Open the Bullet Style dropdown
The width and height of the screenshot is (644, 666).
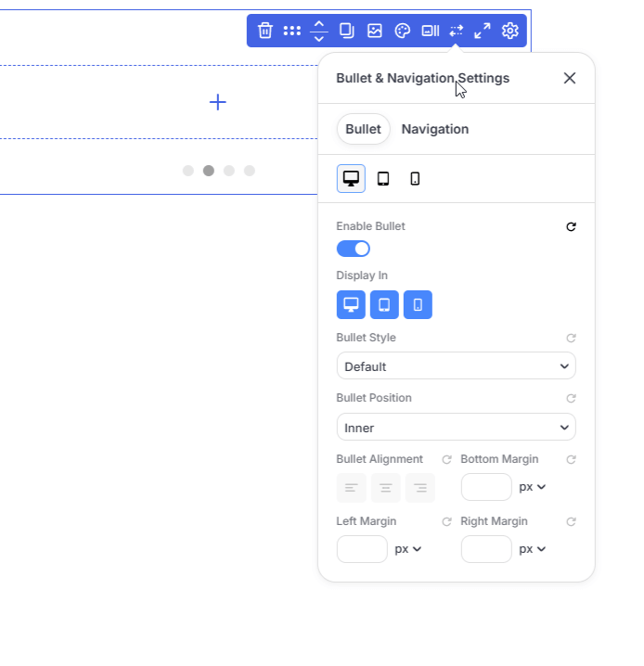click(x=456, y=366)
